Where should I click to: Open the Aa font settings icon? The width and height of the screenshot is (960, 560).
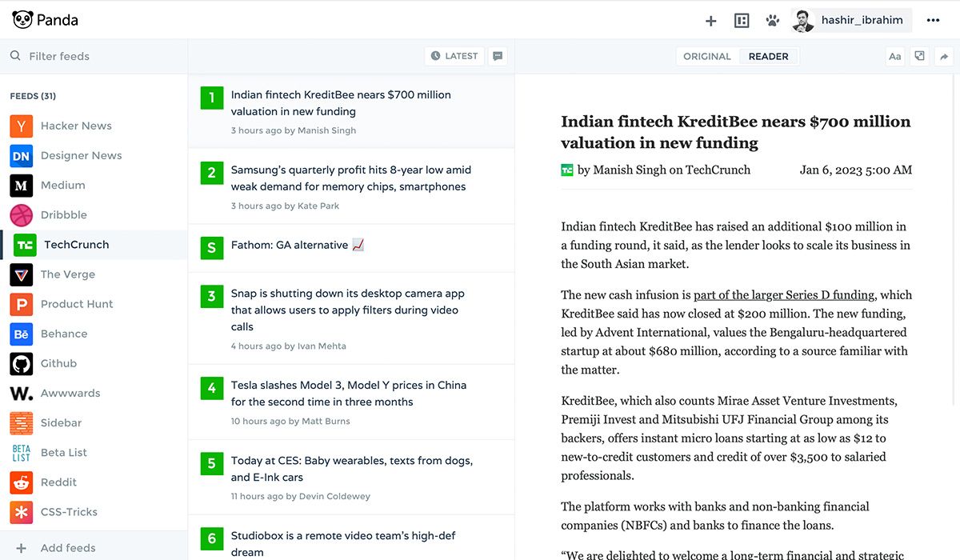click(895, 56)
